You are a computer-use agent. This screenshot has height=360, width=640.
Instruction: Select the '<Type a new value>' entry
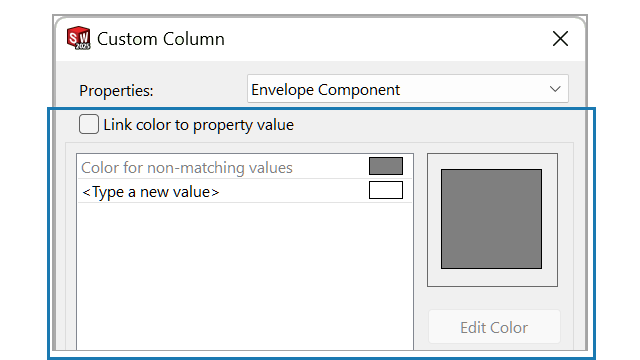click(x=151, y=191)
